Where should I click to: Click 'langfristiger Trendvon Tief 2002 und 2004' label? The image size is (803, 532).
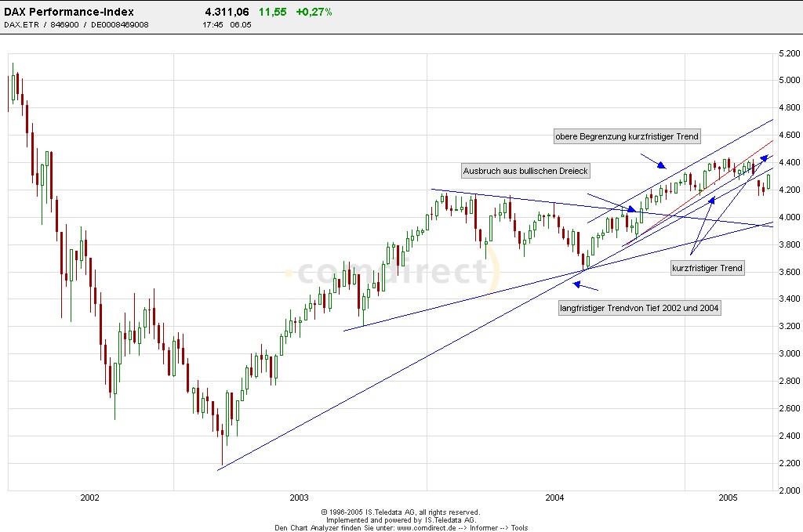639,308
